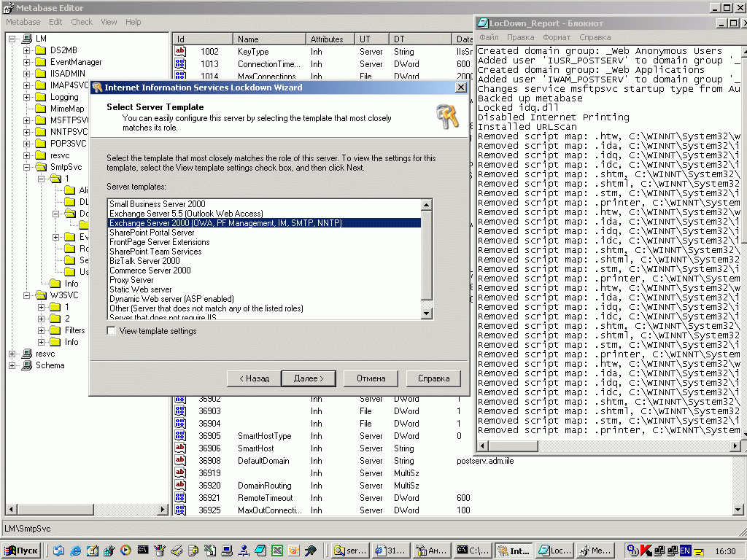Screen dimensions: 747x560
Task: Click the KeyType row string icon
Action: [180, 52]
